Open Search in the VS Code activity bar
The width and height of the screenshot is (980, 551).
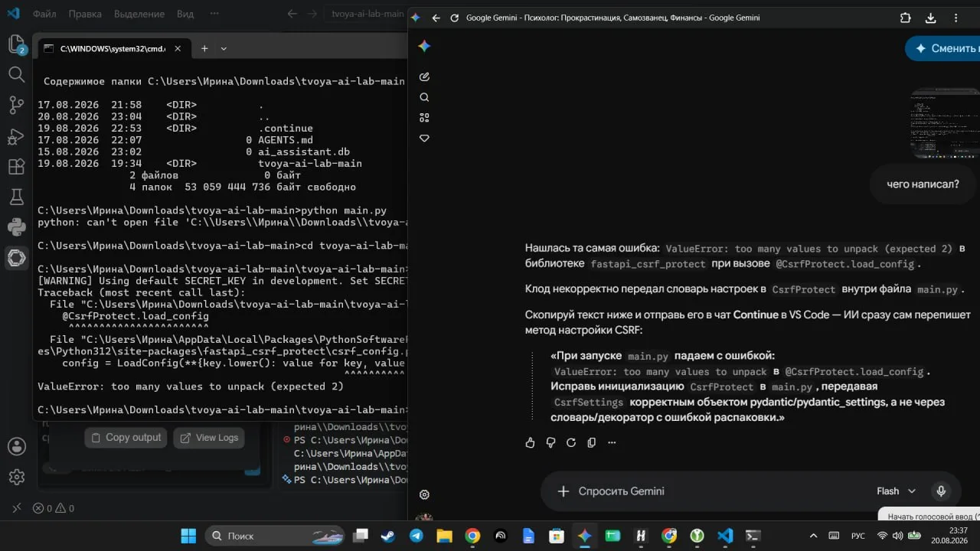[16, 74]
